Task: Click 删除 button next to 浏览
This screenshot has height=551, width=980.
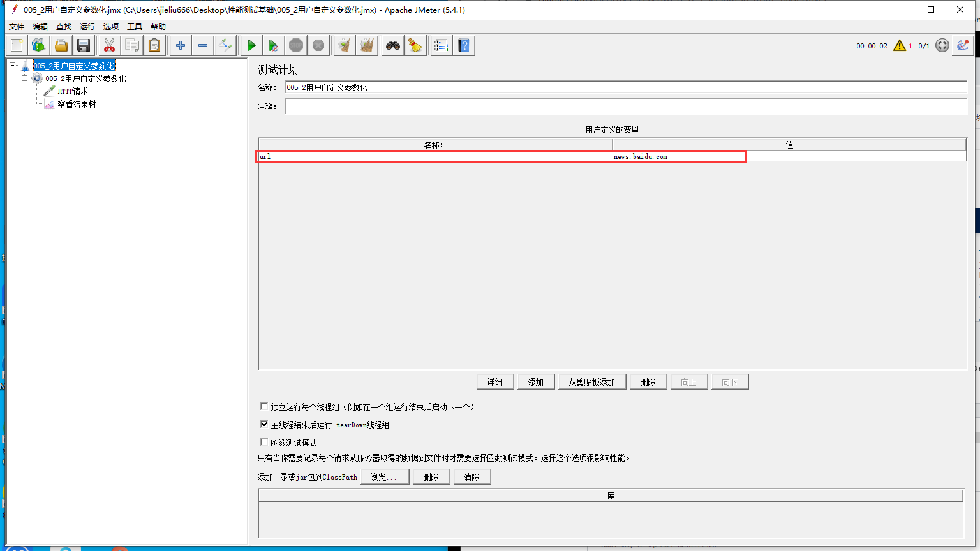Action: tap(431, 477)
